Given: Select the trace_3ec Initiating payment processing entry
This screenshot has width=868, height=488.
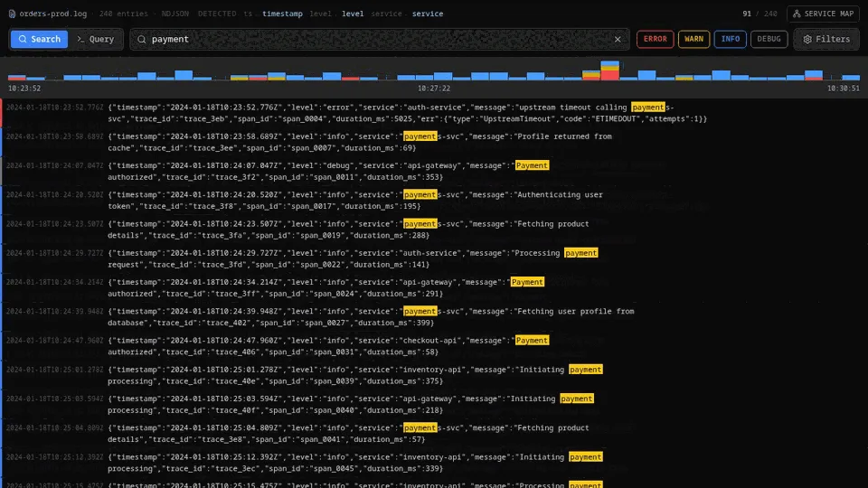Looking at the screenshot, I should point(434,463).
